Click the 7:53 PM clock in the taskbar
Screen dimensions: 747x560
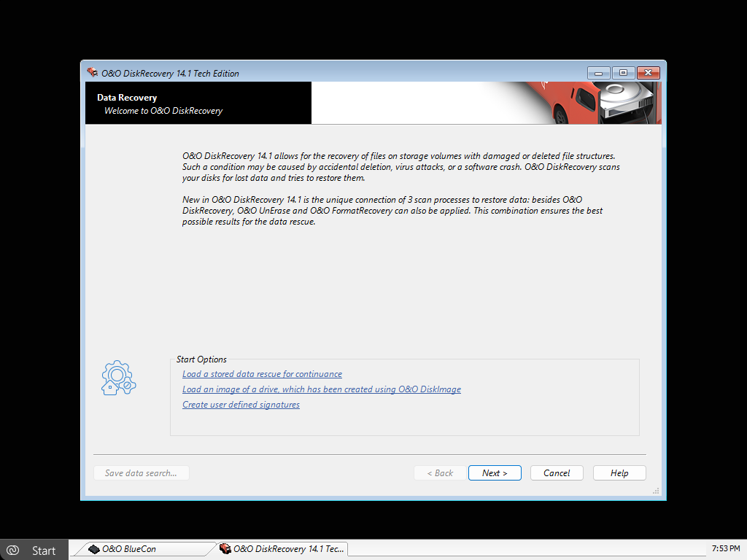coord(724,548)
